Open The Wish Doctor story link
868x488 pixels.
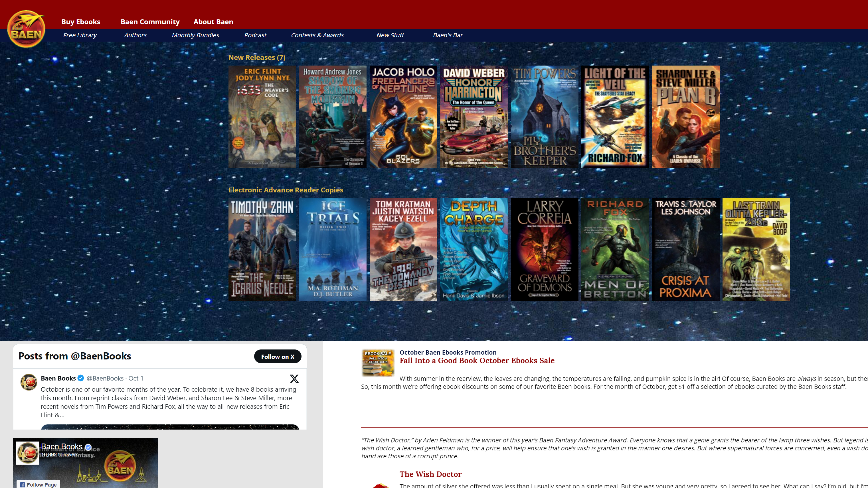[x=430, y=474]
